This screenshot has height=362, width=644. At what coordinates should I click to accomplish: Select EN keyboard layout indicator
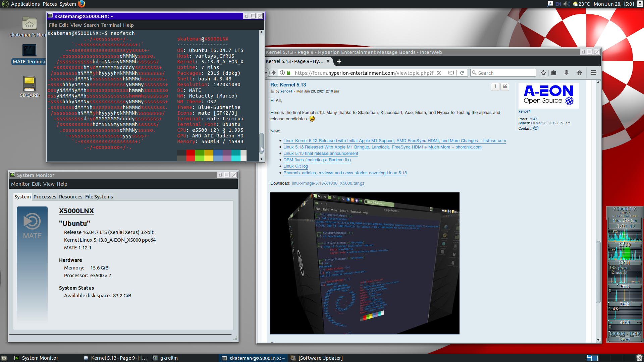558,4
